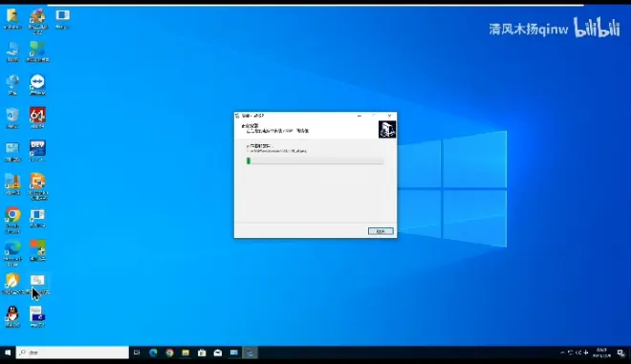Image resolution: width=631 pixels, height=364 pixels.
Task: Open the Recycle Bin
Action: coord(12,118)
